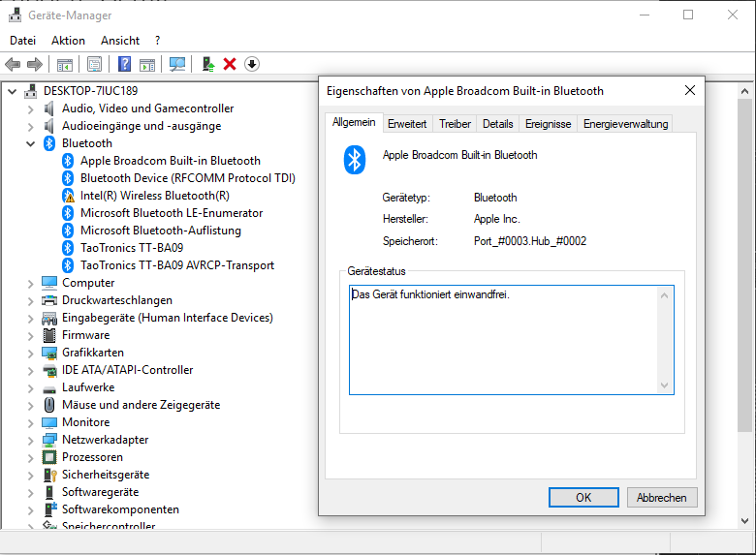Open the Ansicht menu
Screen dimensions: 756x555
[x=120, y=41]
